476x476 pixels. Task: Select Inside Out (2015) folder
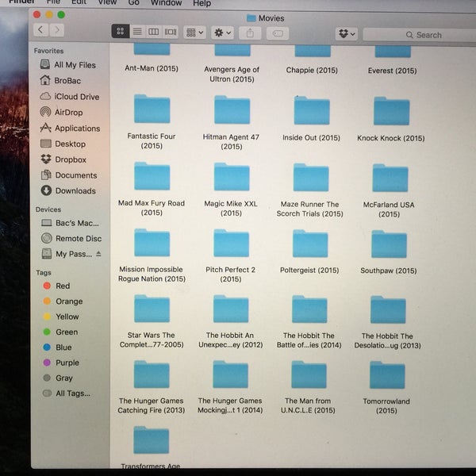312,110
